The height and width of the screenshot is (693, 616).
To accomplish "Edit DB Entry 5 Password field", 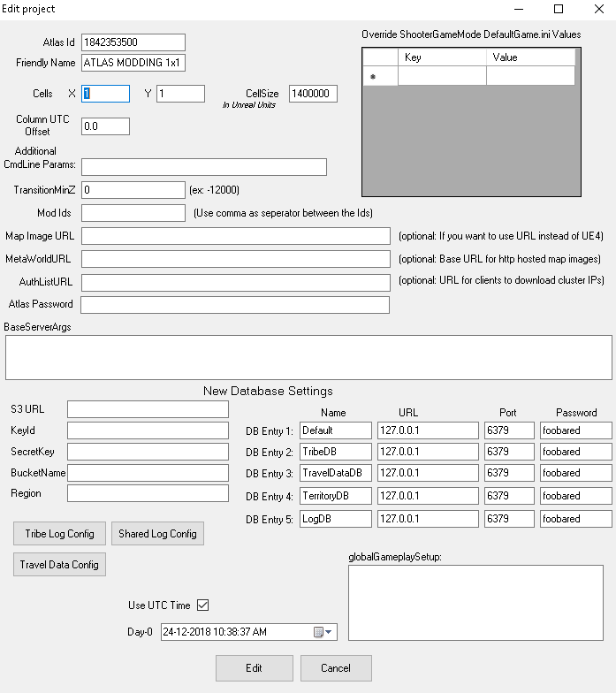I will [576, 519].
